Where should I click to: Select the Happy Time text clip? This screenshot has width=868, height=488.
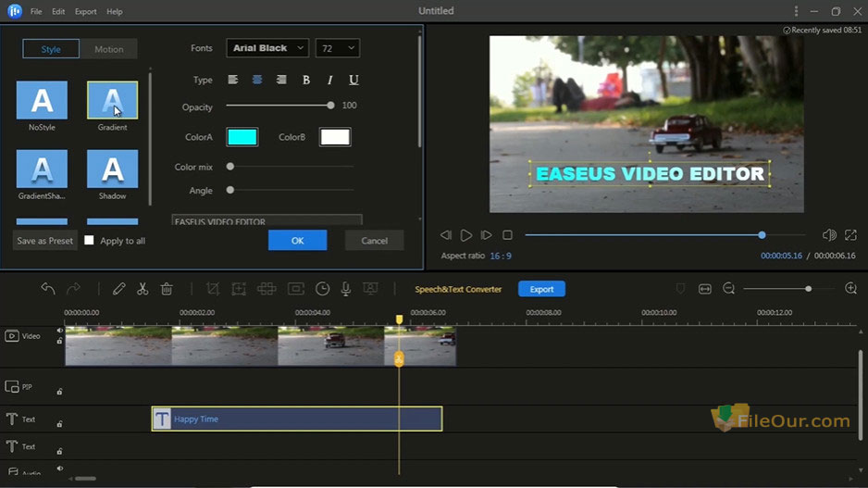tap(297, 419)
